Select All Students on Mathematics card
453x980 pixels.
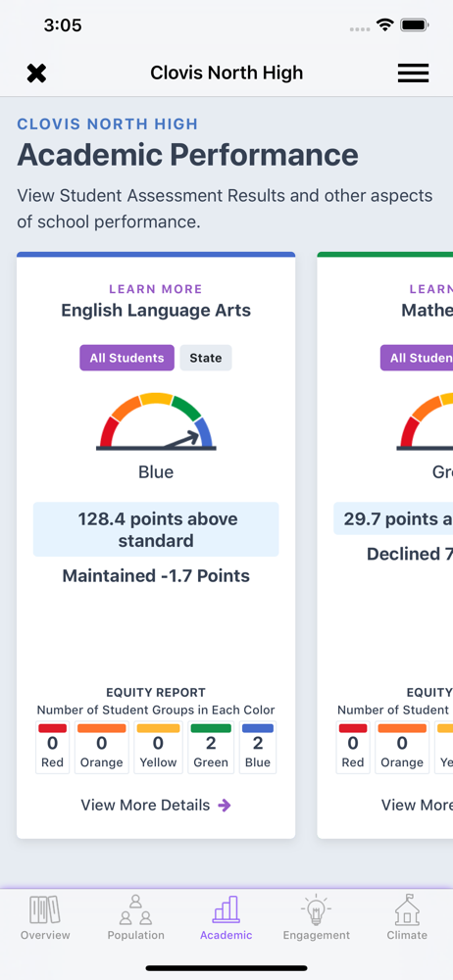[x=417, y=358]
